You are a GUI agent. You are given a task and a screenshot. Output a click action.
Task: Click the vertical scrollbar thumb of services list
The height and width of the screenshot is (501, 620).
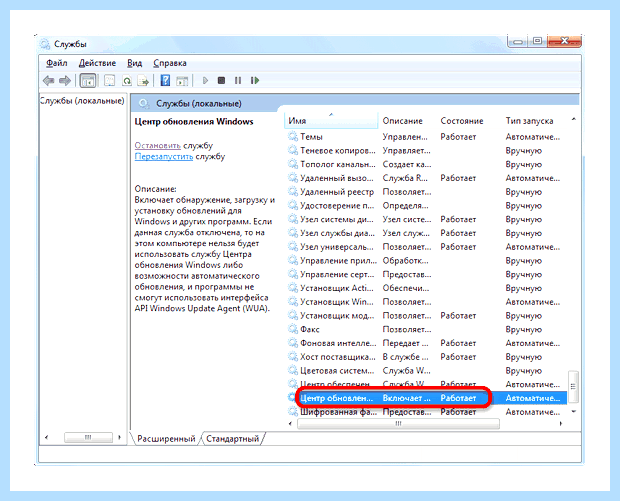[x=573, y=386]
